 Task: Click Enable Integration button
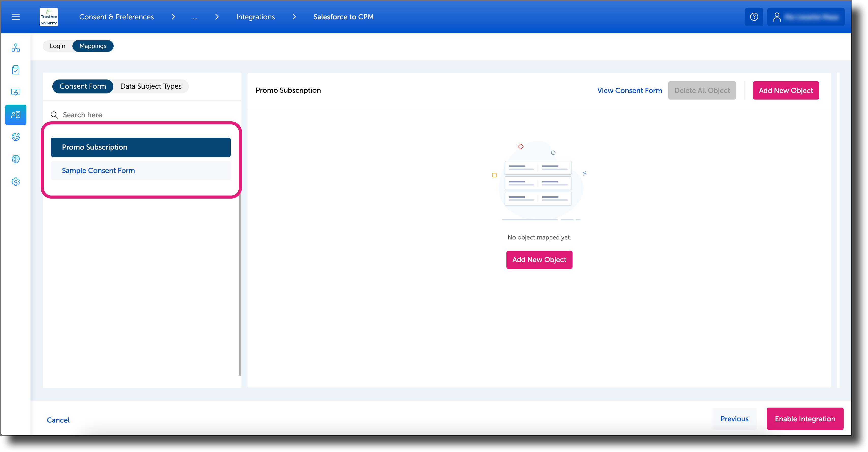coord(805,419)
